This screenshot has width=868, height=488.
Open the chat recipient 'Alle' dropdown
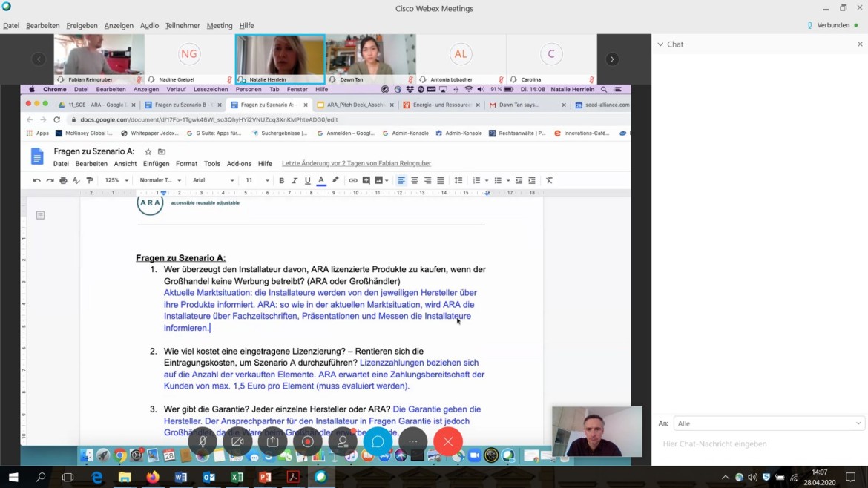point(769,423)
